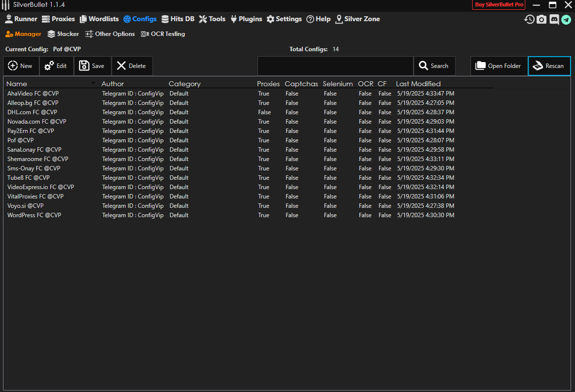Create a New config
Screen dimensions: 575x392
(x=21, y=66)
